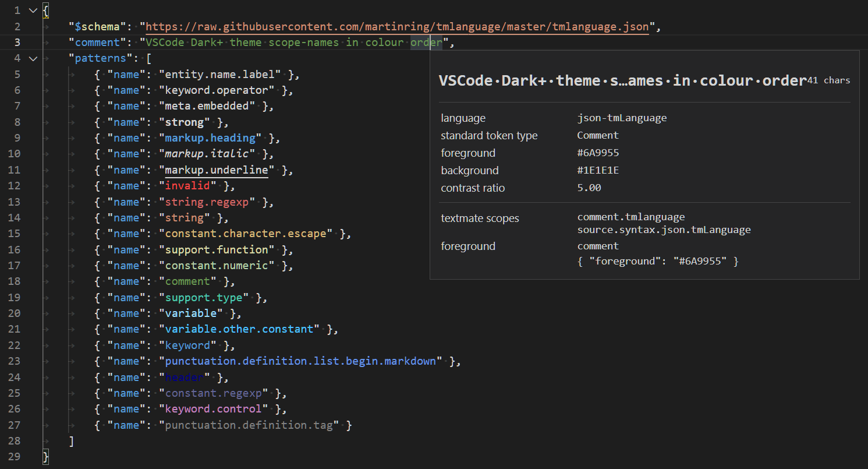
Task: Click the "constant.numeric" scope name
Action: [217, 266]
